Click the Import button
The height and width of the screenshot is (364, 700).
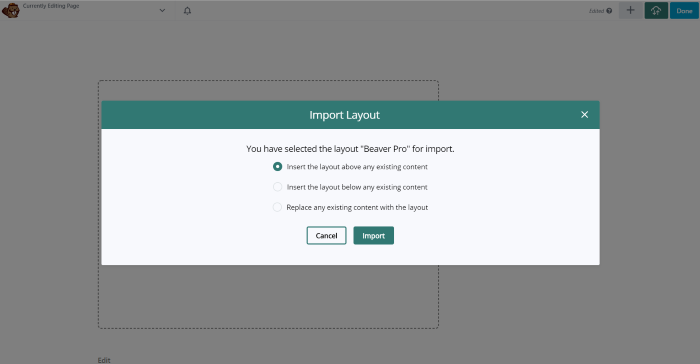pos(374,235)
